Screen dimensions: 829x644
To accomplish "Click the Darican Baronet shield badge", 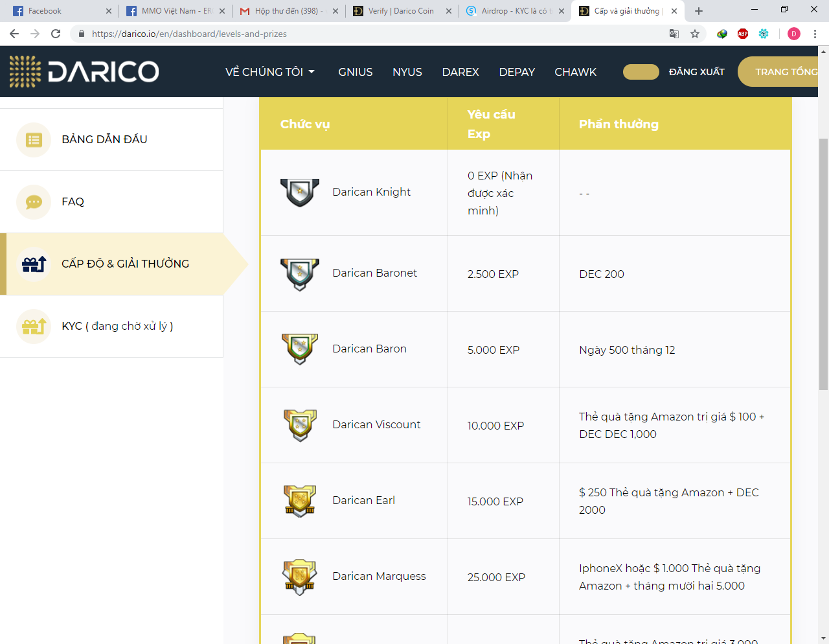I will (x=300, y=274).
